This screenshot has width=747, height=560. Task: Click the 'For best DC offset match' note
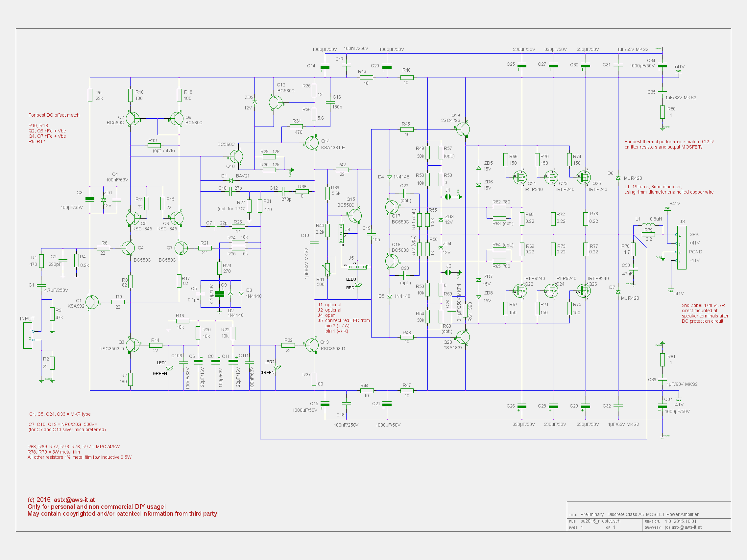tap(54, 115)
